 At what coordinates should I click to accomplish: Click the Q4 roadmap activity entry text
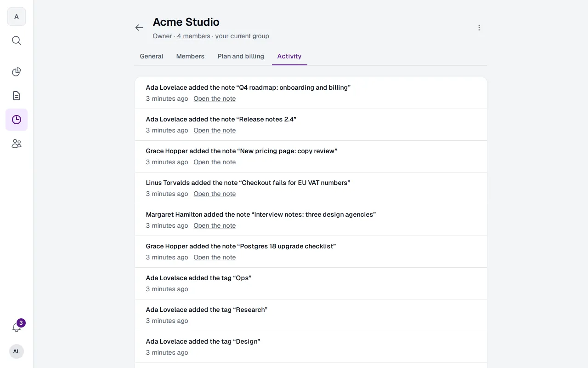click(x=248, y=87)
